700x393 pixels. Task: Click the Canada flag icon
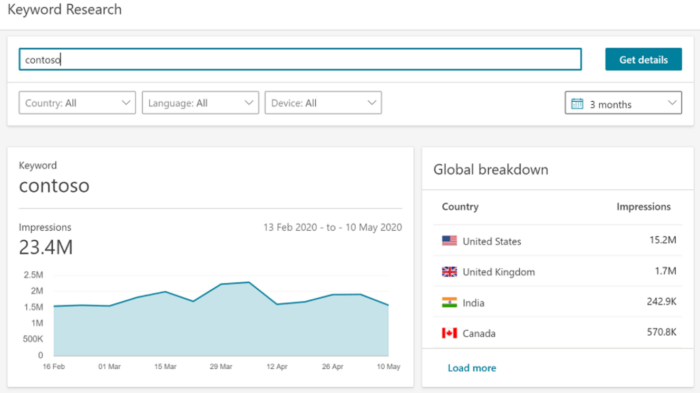pos(449,333)
